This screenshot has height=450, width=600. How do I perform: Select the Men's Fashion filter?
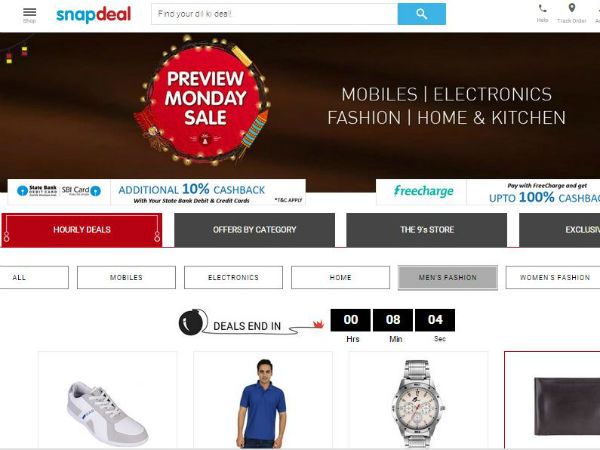coord(448,277)
